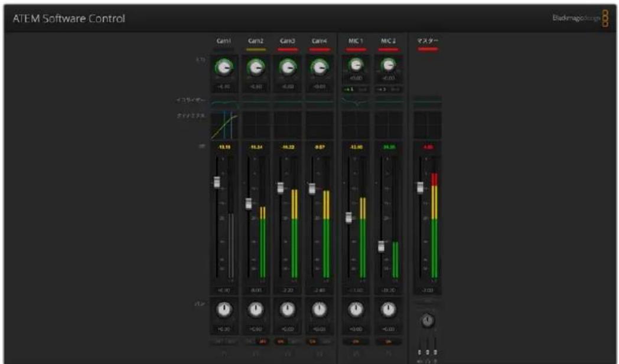
Task: Click Cam2 channel fader handle
Action: 248,204
